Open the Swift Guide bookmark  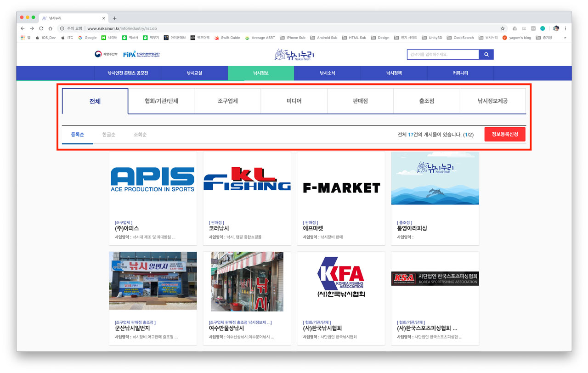point(227,38)
